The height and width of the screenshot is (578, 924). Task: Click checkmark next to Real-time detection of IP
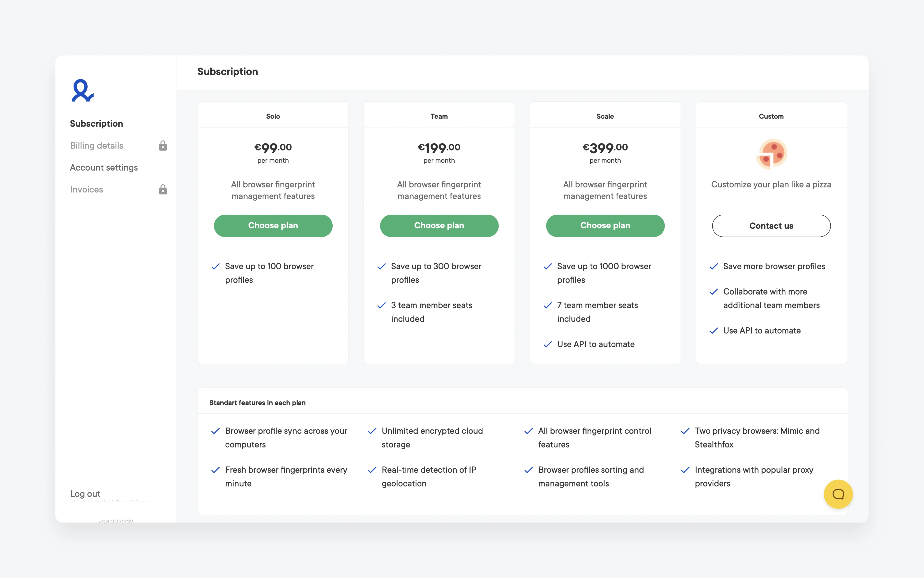click(372, 470)
